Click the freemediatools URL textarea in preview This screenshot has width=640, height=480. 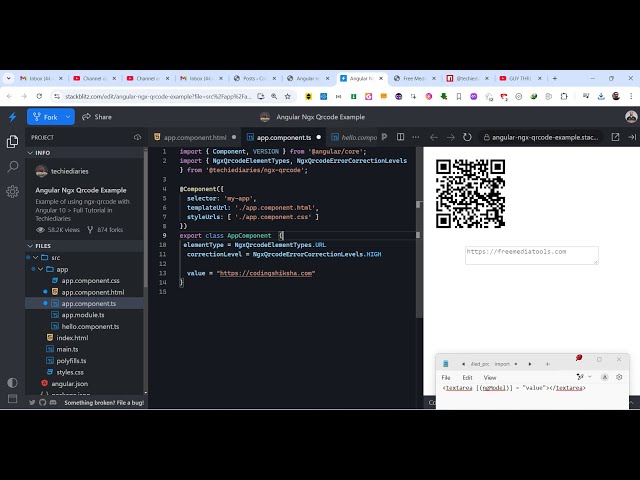pyautogui.click(x=531, y=255)
